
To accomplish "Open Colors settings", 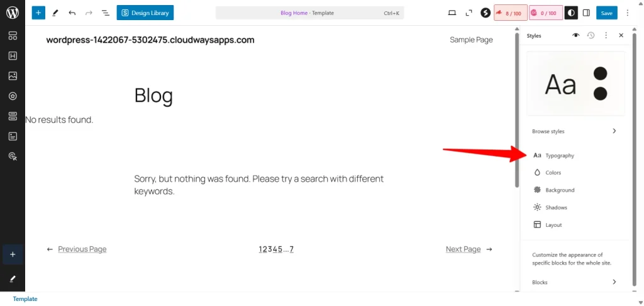I will click(553, 172).
